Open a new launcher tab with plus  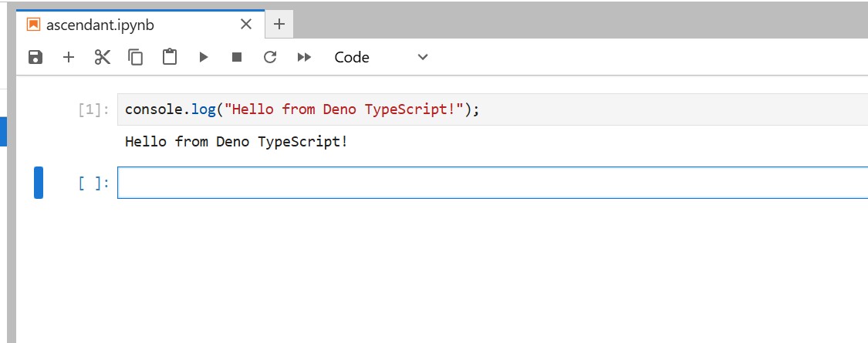tap(279, 25)
